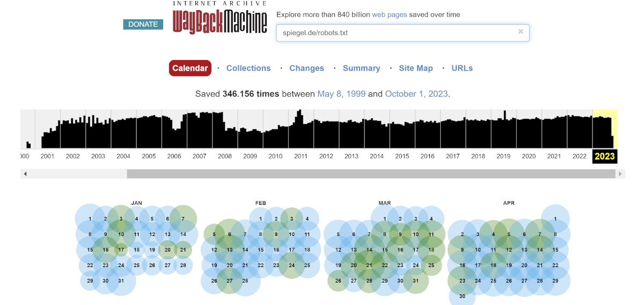Open March 9 snapshot bubble
The width and height of the screenshot is (644, 305).
pos(400,234)
